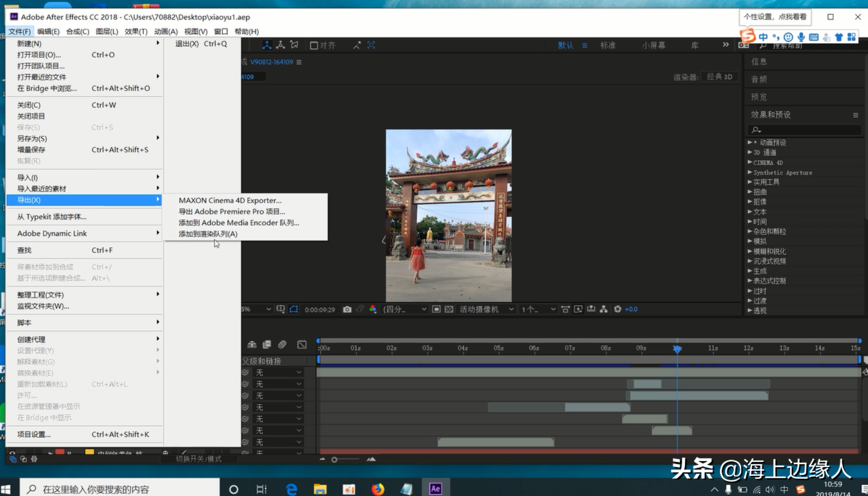868x496 pixels.
Task: Click the motion blur icon in the timeline panel
Action: tap(282, 344)
